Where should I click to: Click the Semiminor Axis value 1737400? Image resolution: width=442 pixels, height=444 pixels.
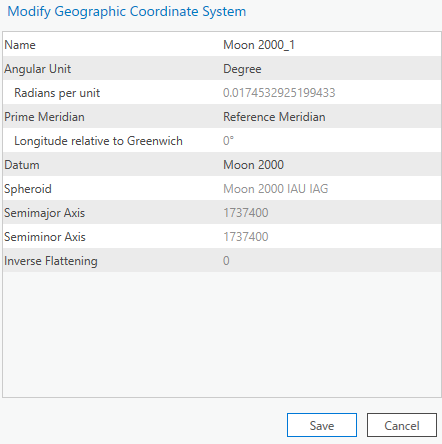pyautogui.click(x=246, y=237)
